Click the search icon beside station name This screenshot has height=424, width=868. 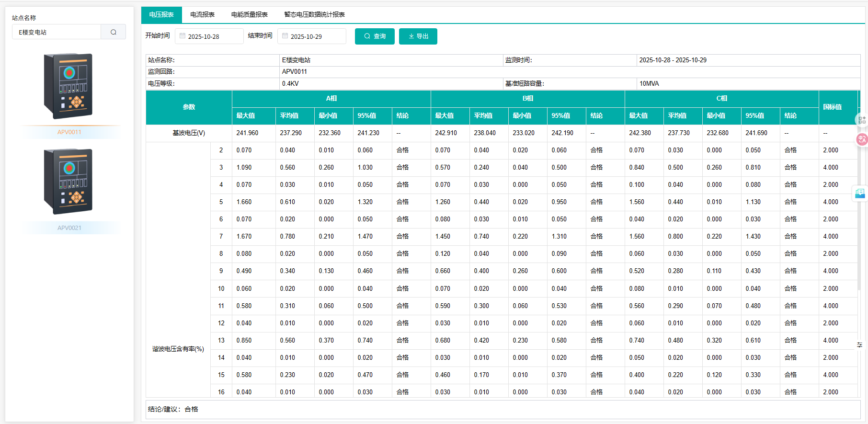114,32
